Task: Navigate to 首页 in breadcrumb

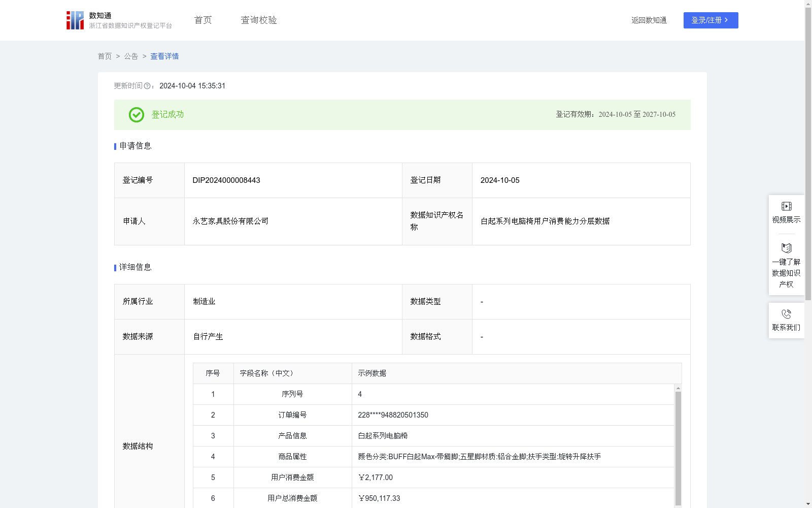Action: click(x=105, y=56)
